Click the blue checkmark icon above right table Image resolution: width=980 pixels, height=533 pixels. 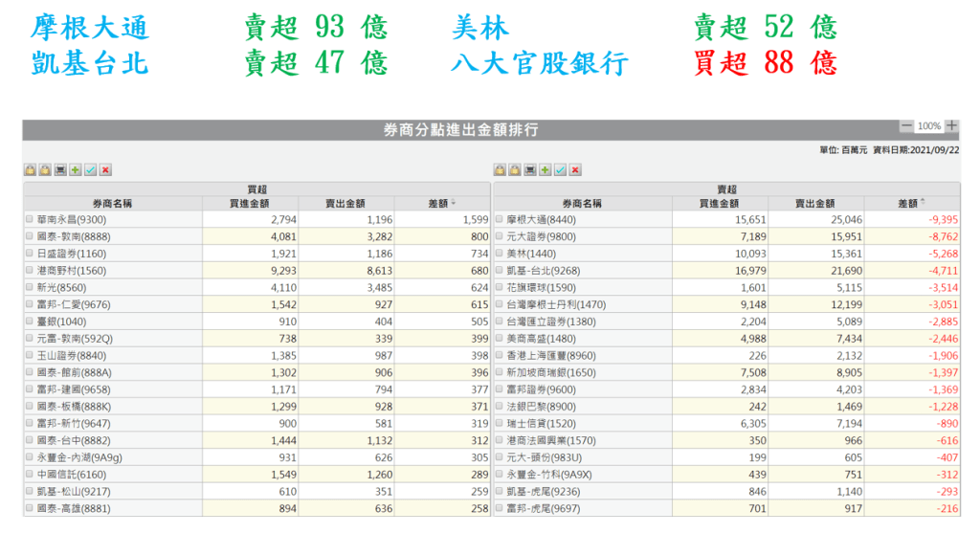560,169
